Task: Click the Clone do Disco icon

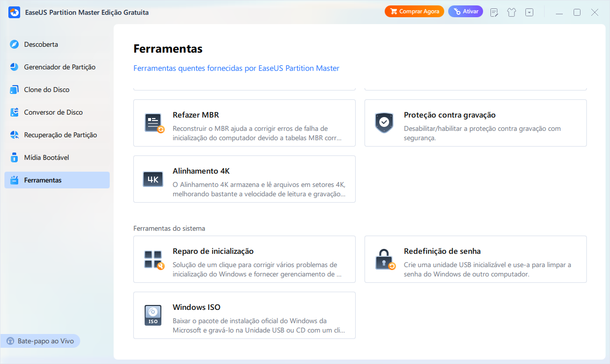Action: pos(15,90)
